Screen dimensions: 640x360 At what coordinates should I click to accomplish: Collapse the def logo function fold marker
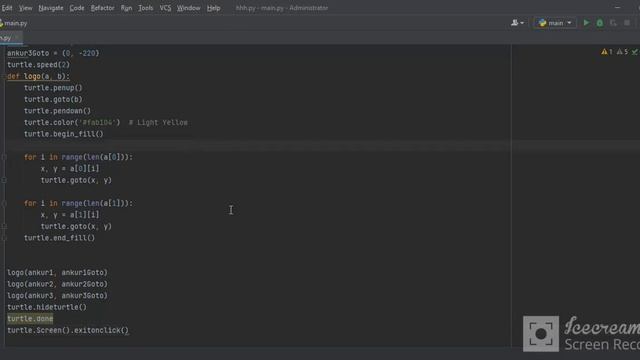(x=4, y=76)
